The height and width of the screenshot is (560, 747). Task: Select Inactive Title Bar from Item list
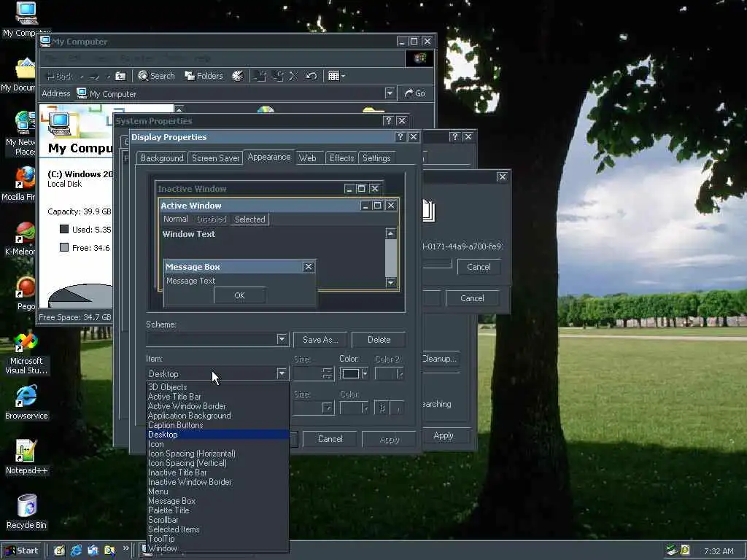pyautogui.click(x=217, y=472)
